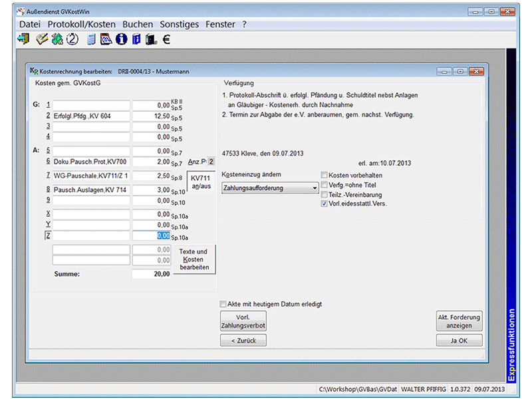This screenshot has width=532, height=399.
Task: Open the 'Protokoll/Kosten' menu
Action: 81,24
